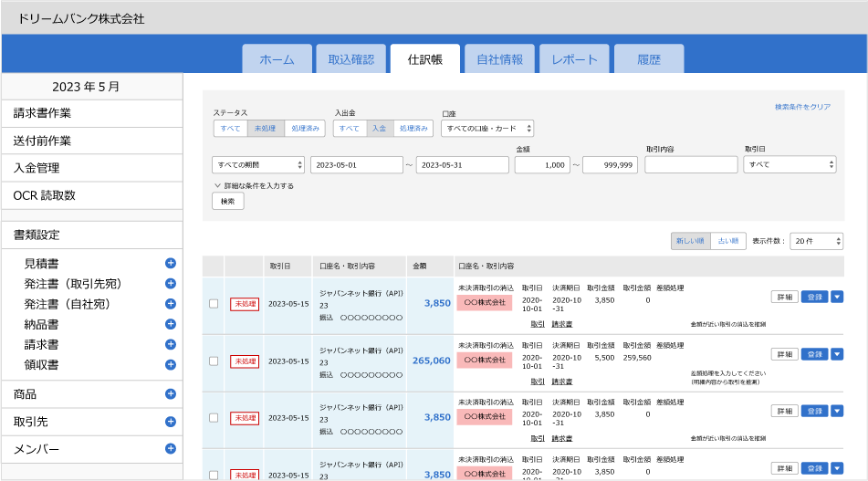Set 入出金 filter to 入金

coord(380,129)
